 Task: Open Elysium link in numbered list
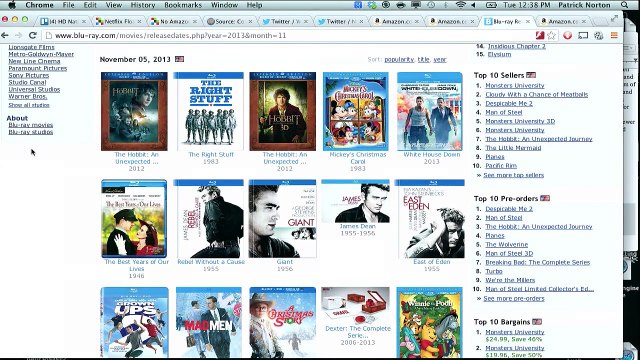(x=499, y=54)
